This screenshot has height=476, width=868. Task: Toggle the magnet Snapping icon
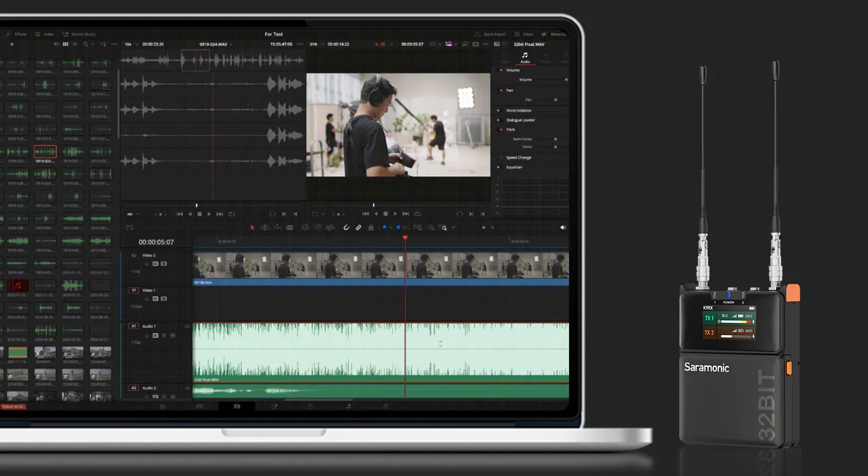pos(346,227)
